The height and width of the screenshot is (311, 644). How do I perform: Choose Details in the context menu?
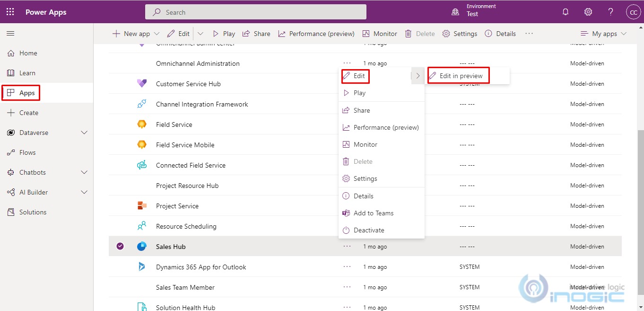tap(382, 196)
